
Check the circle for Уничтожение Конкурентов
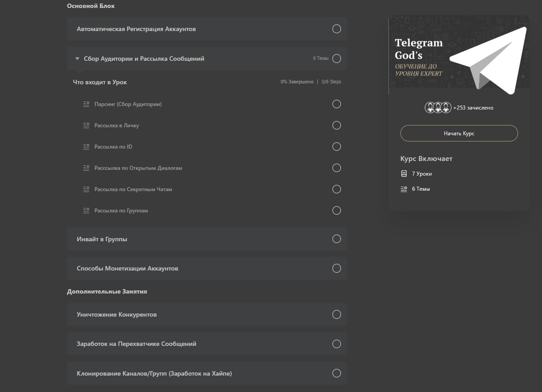[336, 314]
